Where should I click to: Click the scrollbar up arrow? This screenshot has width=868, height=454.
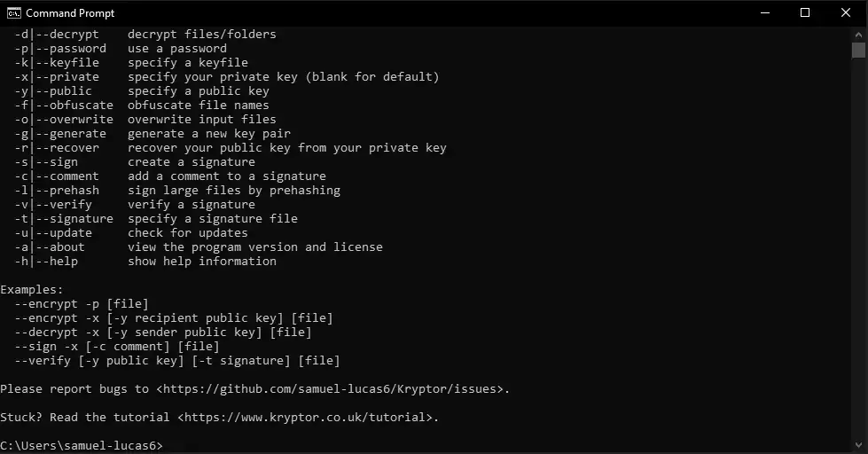[858, 34]
